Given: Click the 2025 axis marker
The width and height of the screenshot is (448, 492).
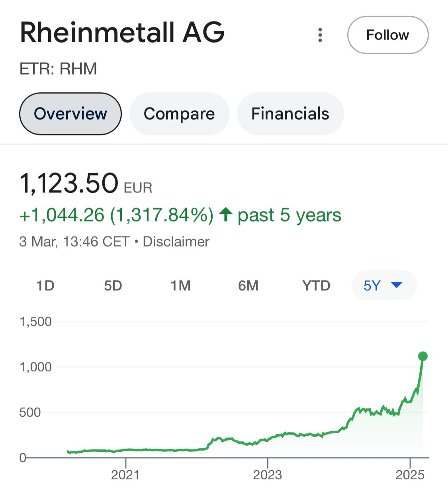Looking at the screenshot, I should 410,474.
